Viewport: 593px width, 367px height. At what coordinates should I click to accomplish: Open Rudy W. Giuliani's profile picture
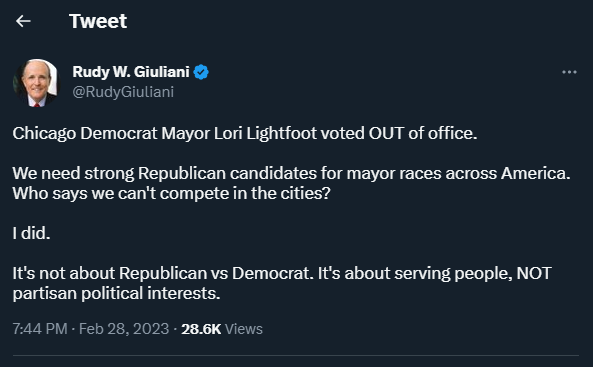[36, 83]
